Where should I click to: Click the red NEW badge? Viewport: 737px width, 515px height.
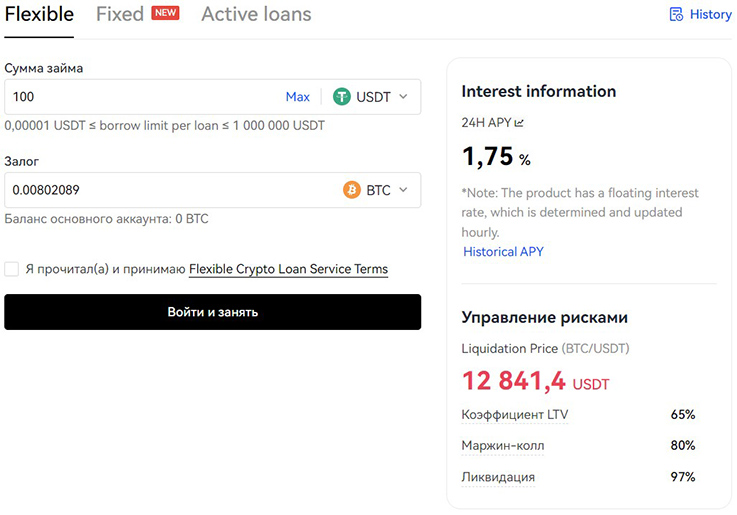point(165,13)
